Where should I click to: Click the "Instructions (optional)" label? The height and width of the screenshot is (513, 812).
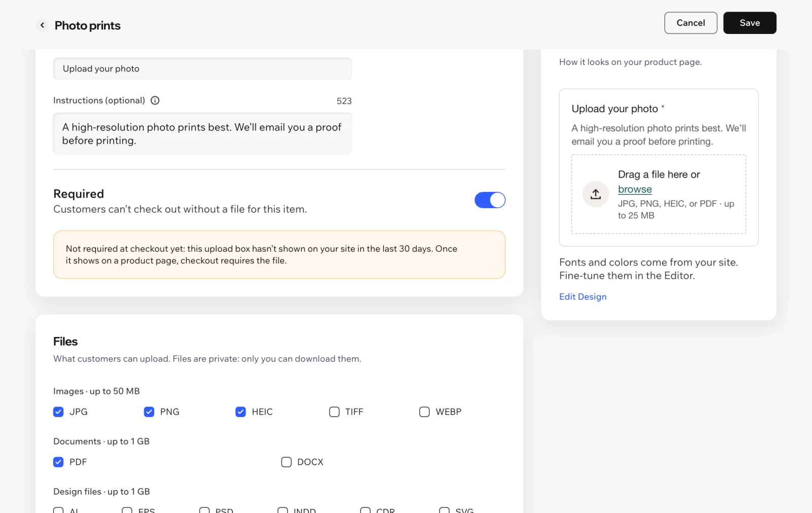[x=99, y=100]
